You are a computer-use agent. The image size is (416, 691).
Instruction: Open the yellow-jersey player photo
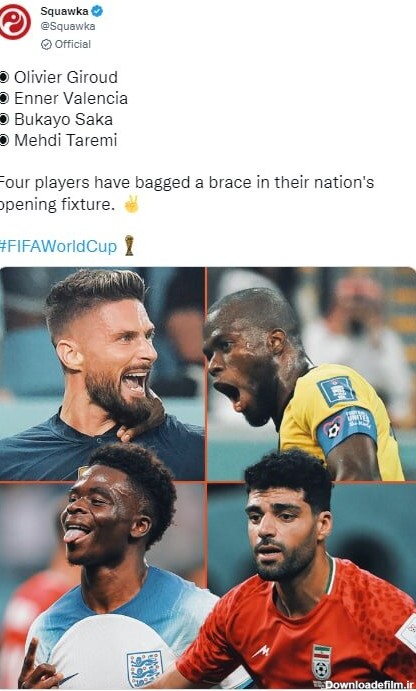(x=312, y=374)
